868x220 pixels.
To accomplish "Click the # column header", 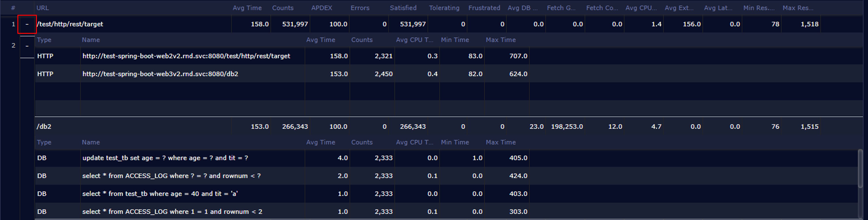I will [x=13, y=8].
